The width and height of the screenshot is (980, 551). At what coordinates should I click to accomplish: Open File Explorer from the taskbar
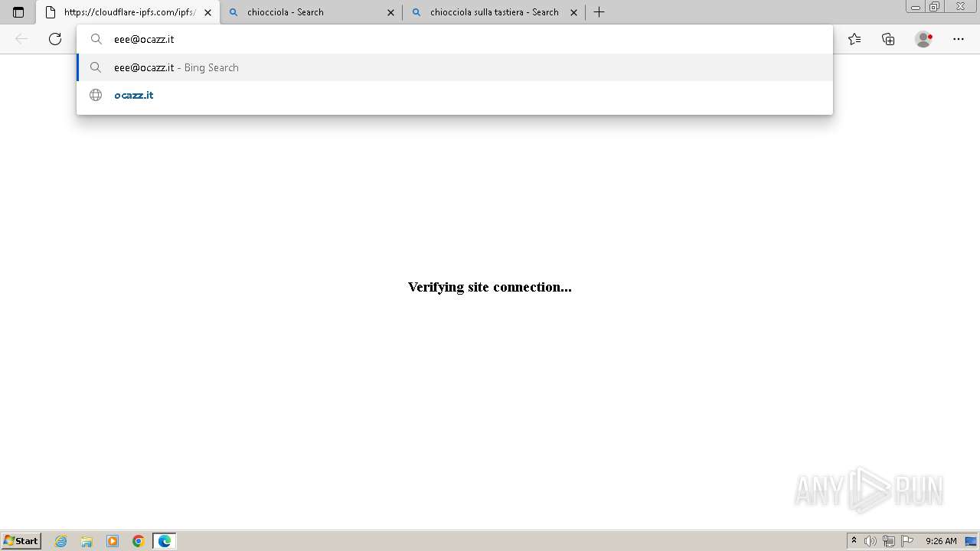[87, 541]
